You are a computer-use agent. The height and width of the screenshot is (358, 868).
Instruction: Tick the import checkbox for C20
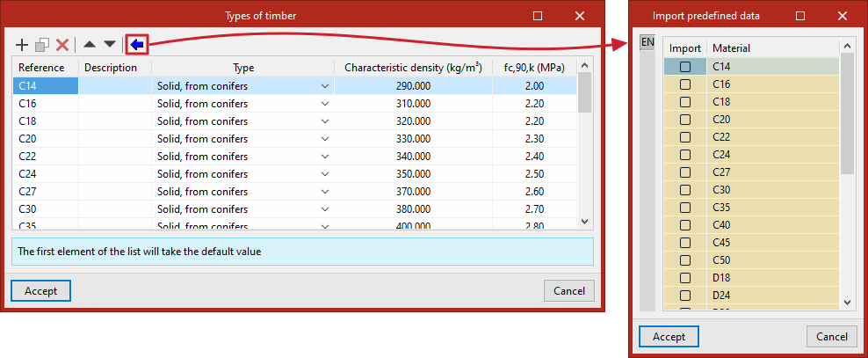(x=685, y=120)
